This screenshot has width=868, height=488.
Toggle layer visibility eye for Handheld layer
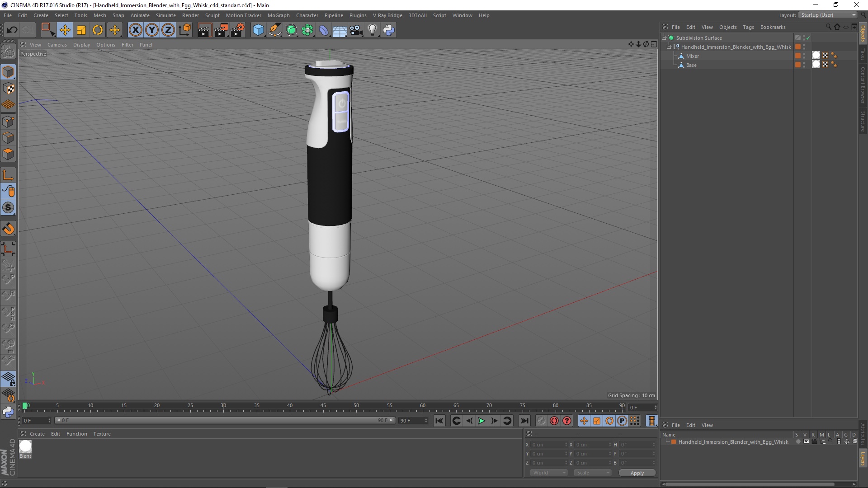806,441
